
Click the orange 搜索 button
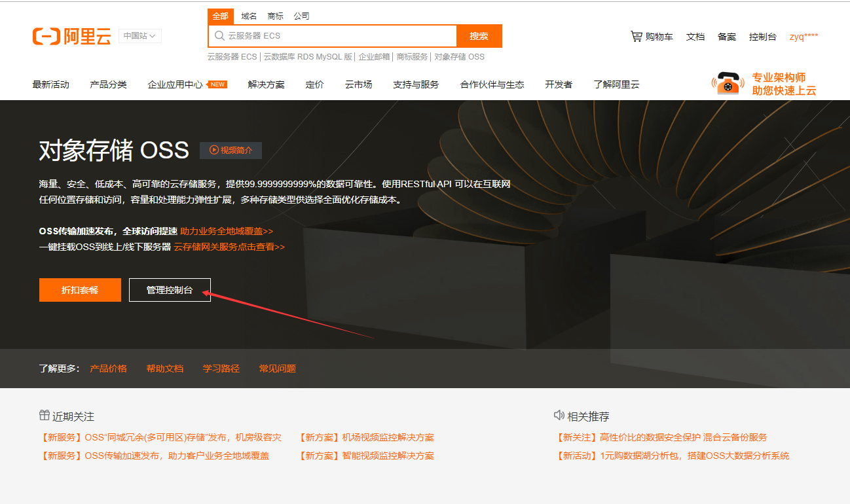[x=479, y=36]
